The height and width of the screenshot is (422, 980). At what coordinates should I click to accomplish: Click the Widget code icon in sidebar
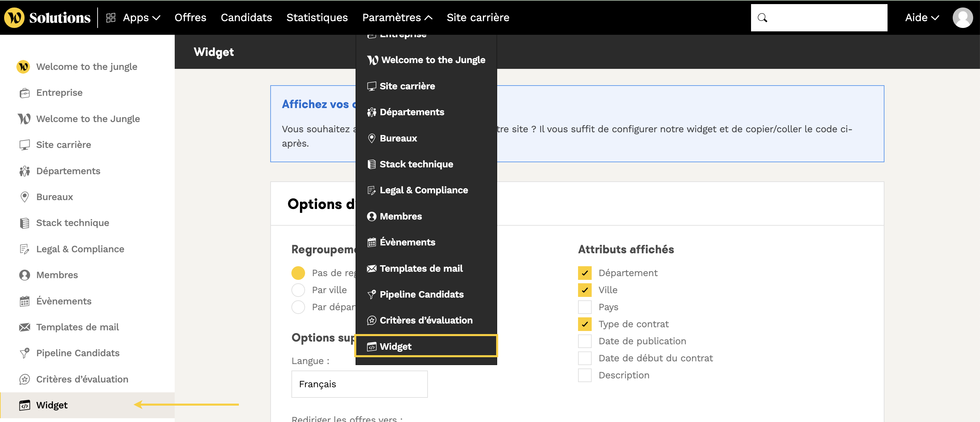coord(24,405)
